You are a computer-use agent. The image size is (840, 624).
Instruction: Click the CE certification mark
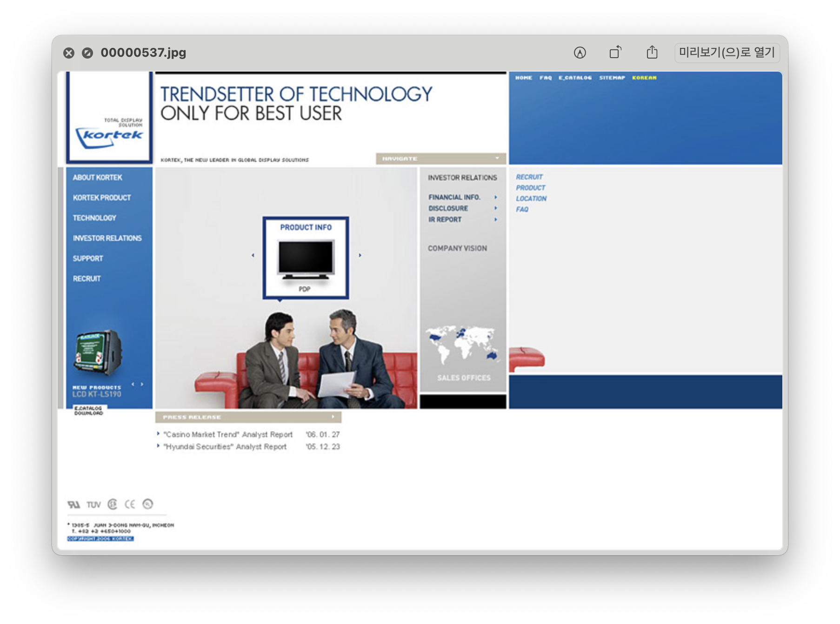130,505
